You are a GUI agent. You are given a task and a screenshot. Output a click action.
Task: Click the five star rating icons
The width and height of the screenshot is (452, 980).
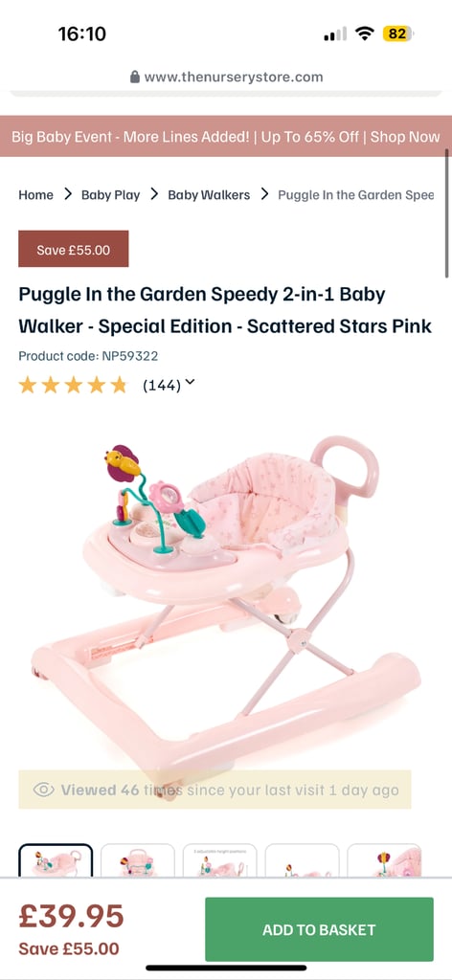(73, 385)
